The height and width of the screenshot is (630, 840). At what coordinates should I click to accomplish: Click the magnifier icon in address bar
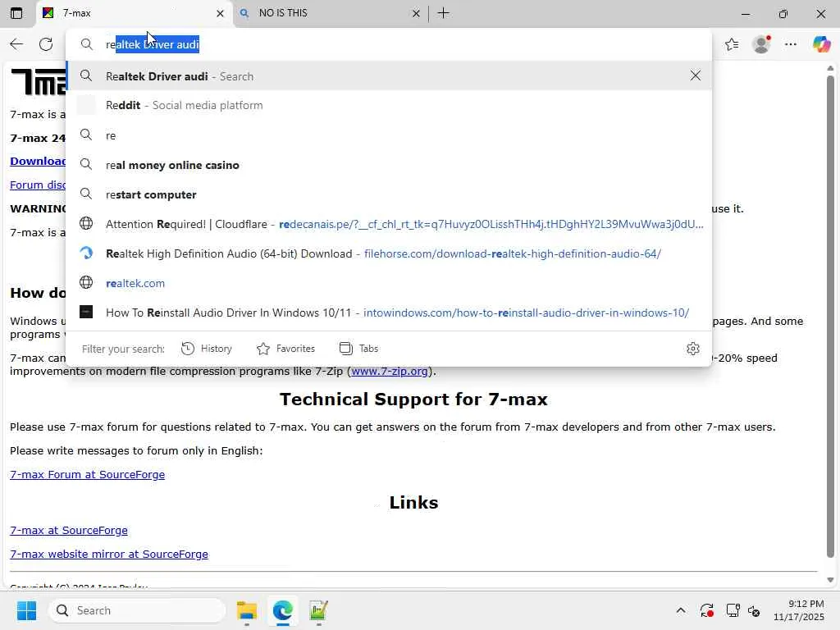click(86, 44)
